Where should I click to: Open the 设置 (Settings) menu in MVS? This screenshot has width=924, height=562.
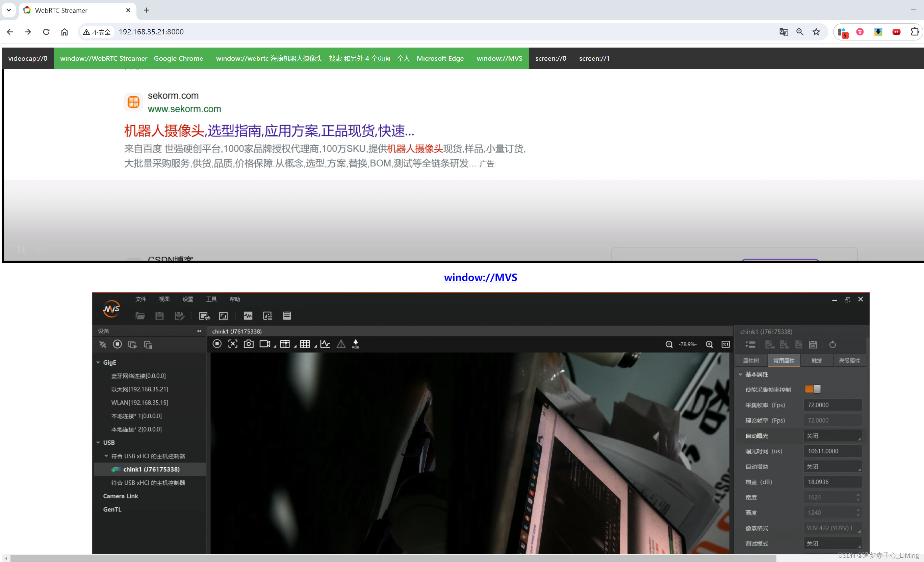tap(187, 300)
